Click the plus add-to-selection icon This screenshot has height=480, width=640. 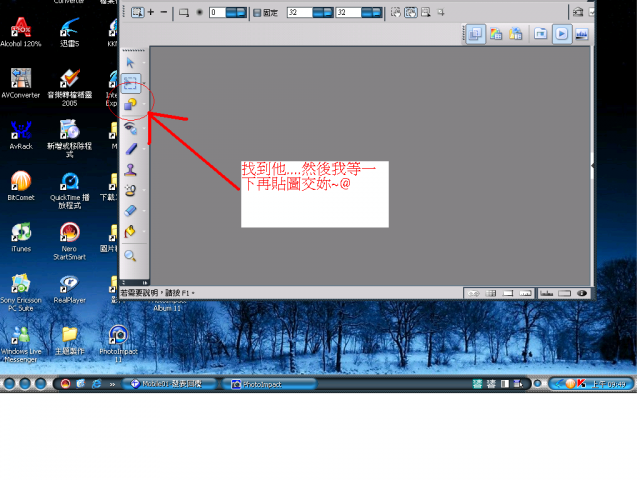tap(151, 12)
